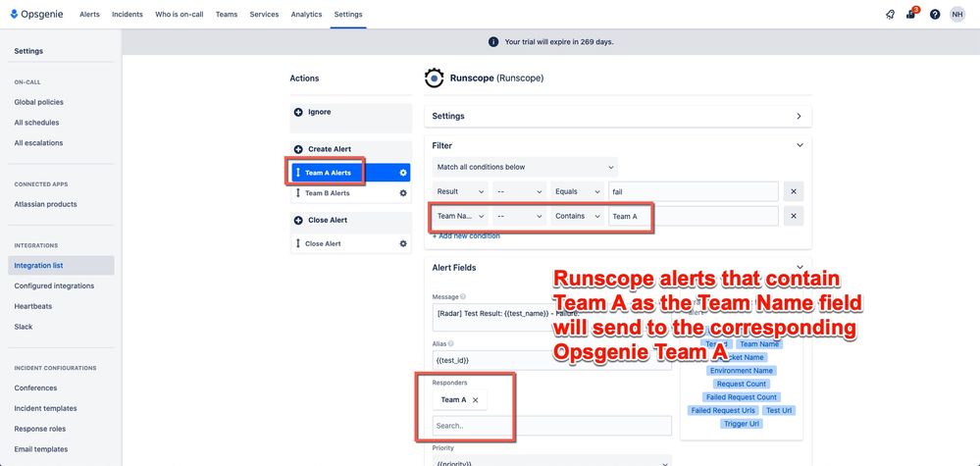Select the Settings tab
The width and height of the screenshot is (980, 466).
tap(348, 15)
